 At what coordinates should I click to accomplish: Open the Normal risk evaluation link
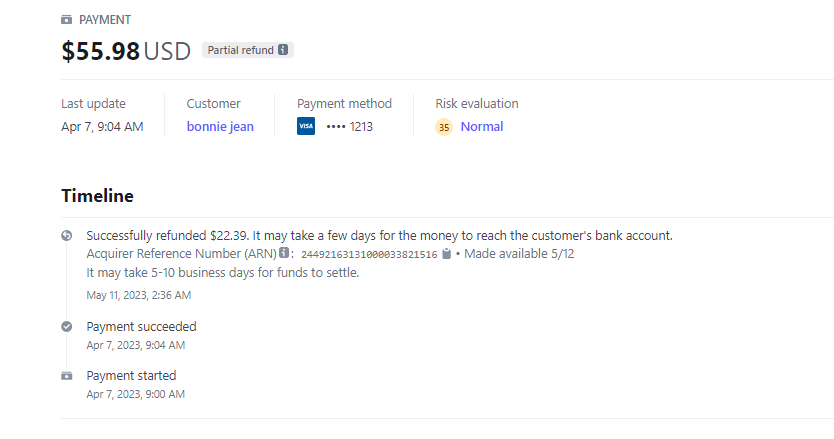pos(482,127)
